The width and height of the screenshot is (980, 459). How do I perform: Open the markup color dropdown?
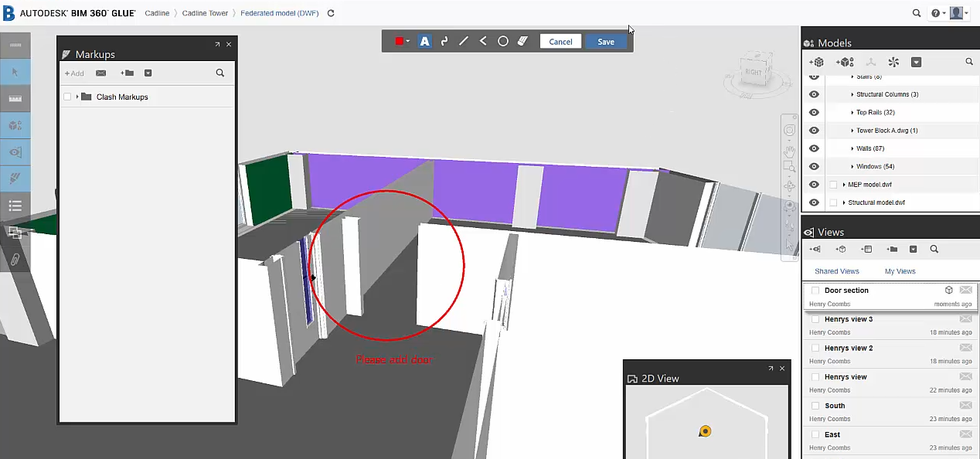403,42
